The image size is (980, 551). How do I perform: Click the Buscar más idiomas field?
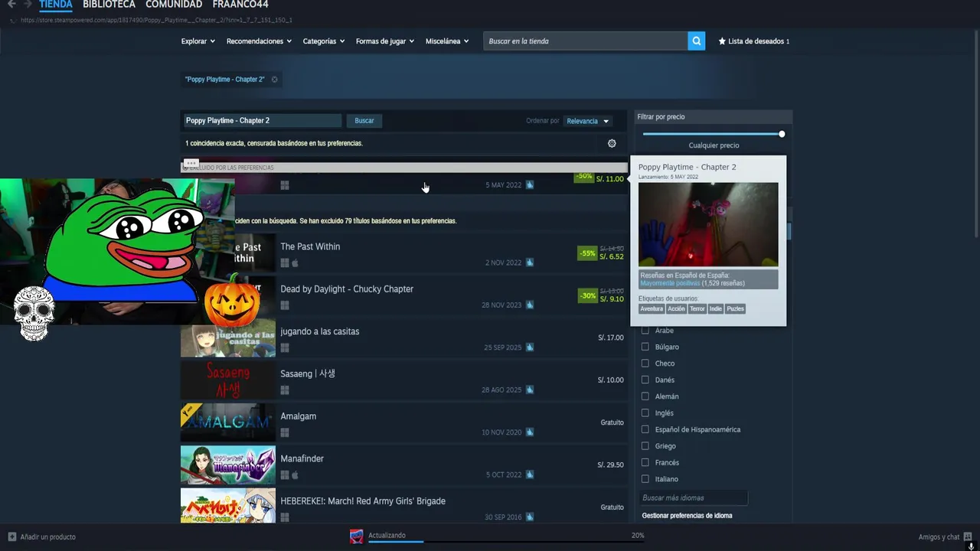tap(693, 498)
